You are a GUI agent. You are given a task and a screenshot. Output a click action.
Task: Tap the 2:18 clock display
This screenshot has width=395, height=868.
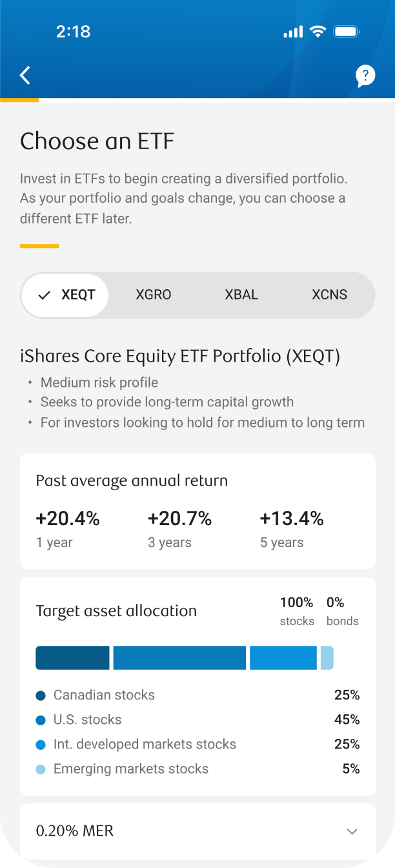[74, 31]
